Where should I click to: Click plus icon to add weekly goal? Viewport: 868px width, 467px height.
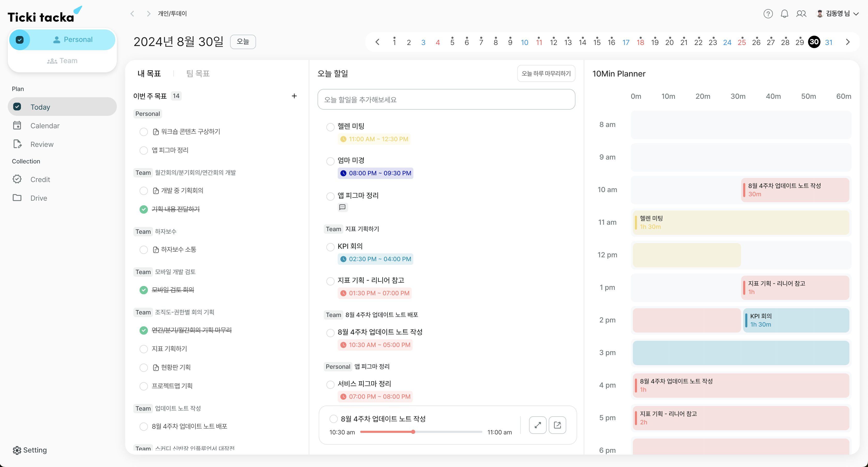pos(294,96)
